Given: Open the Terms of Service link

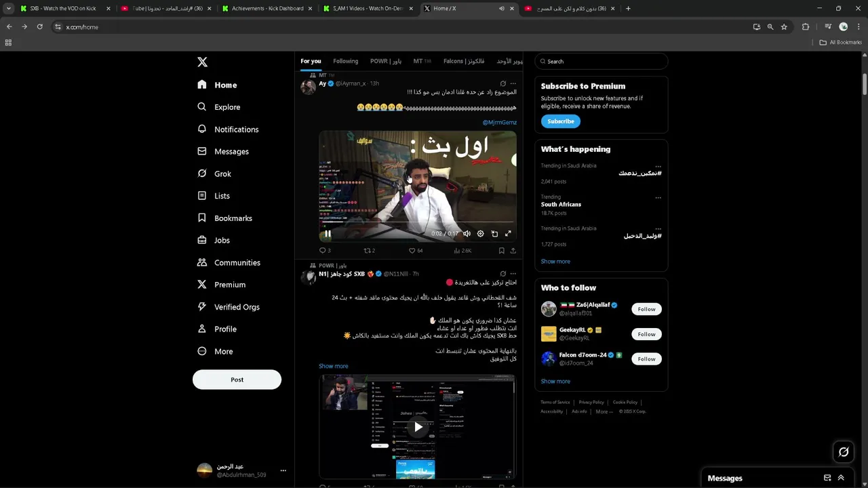Looking at the screenshot, I should [555, 403].
